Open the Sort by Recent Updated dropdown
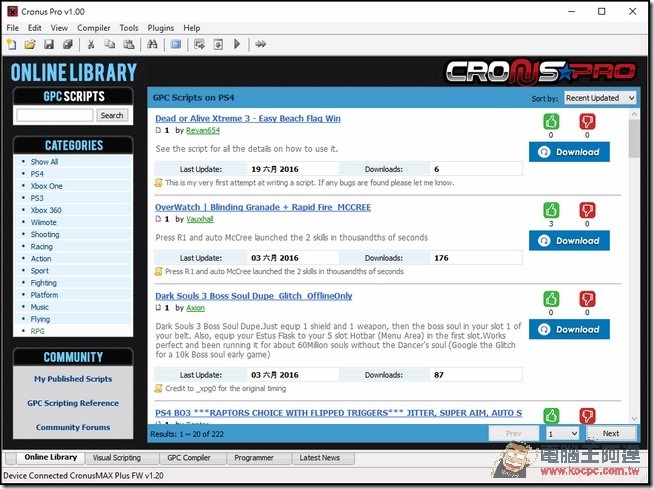Image resolution: width=654 pixels, height=489 pixels. pos(600,98)
